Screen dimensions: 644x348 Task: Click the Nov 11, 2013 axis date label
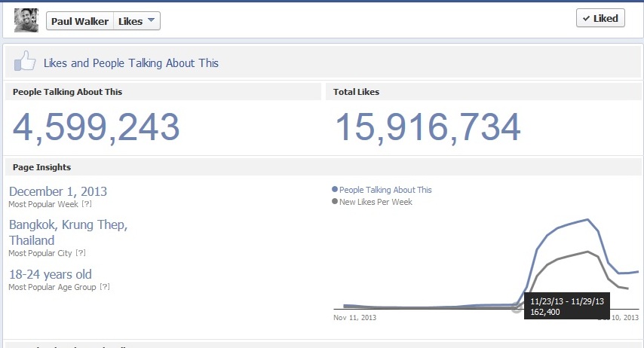tap(354, 318)
